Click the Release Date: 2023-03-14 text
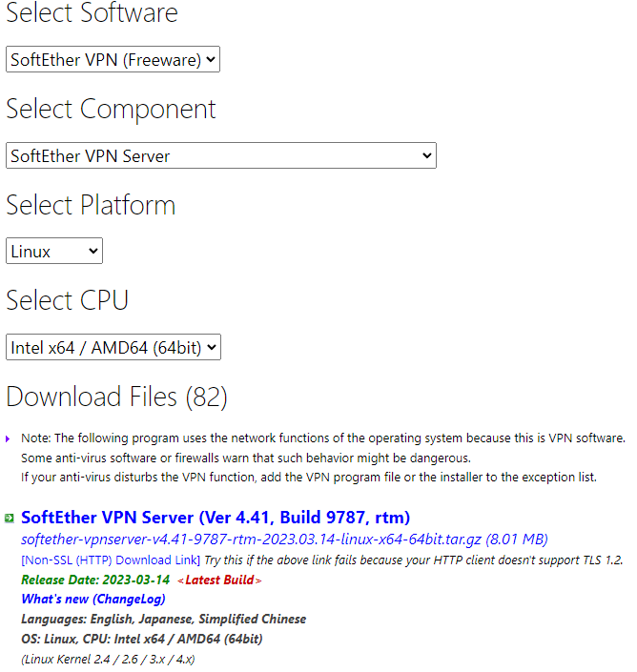This screenshot has height=672, width=637. 95,580
